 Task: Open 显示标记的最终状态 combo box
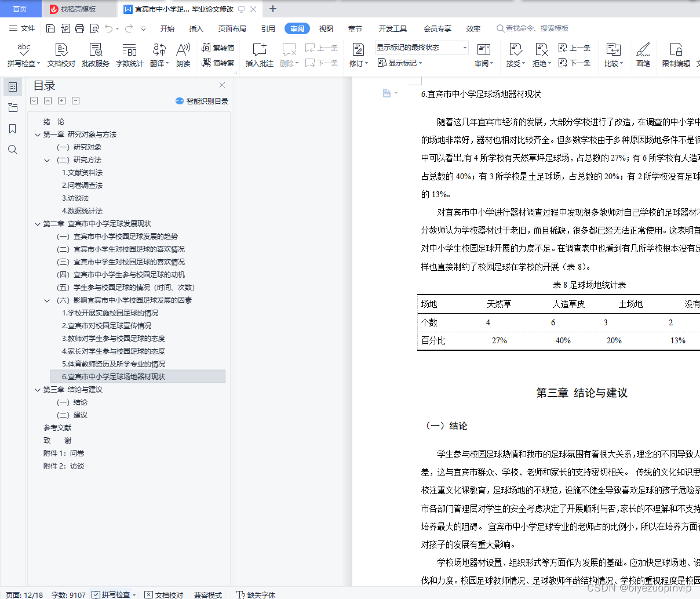tap(421, 48)
